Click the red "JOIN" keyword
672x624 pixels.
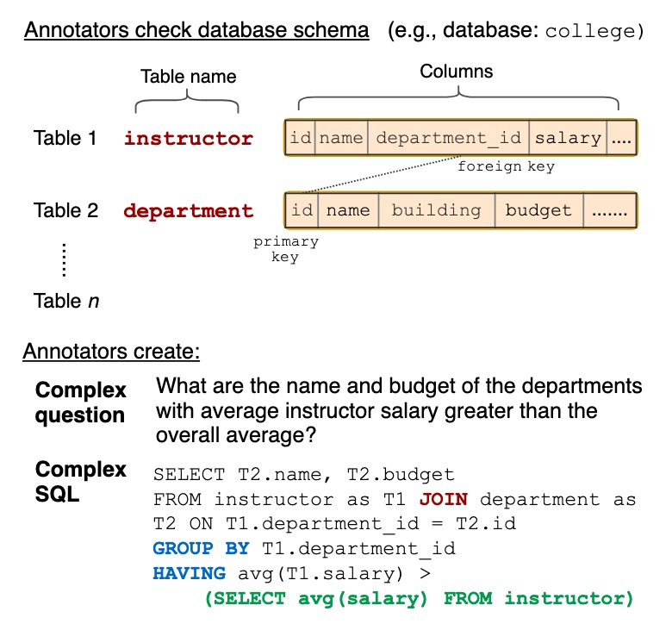(444, 500)
